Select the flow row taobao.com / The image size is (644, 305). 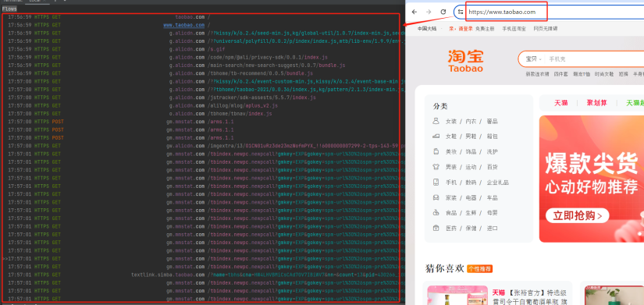coord(201,17)
